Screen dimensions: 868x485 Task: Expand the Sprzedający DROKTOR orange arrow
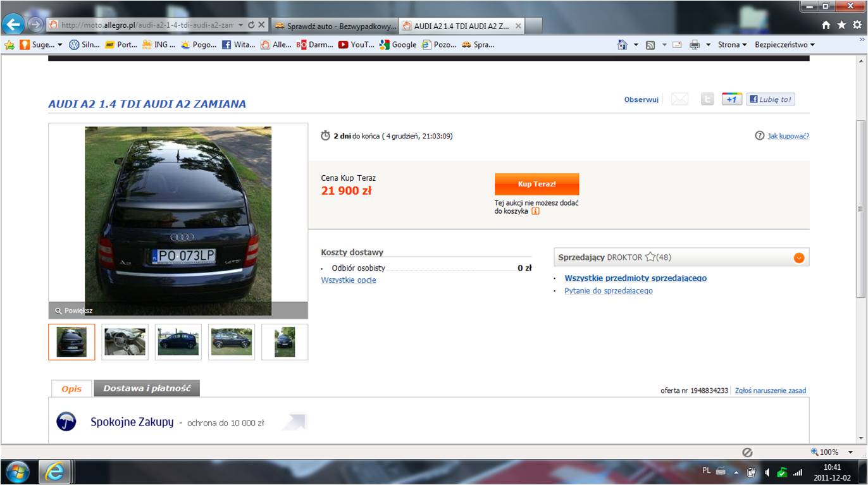click(798, 258)
